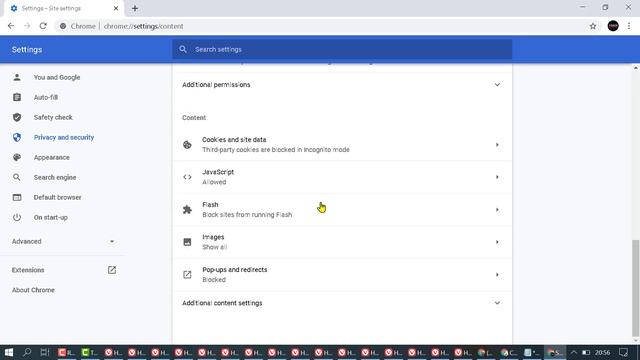Open Safety check section
Screen dimensions: 640x360
(53, 117)
